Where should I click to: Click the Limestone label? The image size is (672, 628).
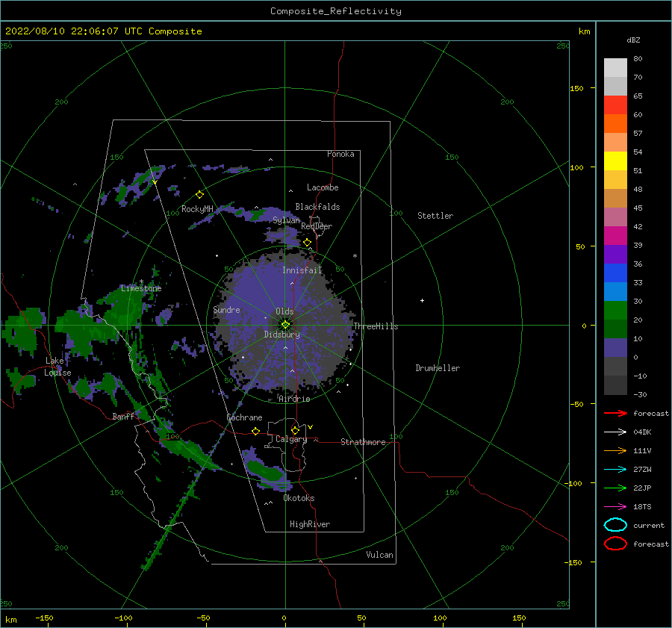pos(141,288)
